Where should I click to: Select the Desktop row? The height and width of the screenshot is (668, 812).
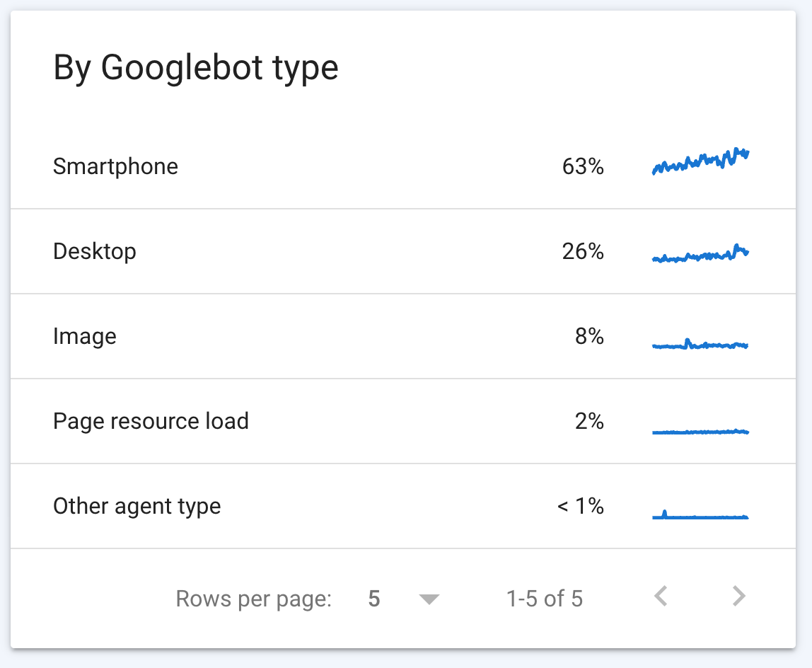click(x=95, y=251)
